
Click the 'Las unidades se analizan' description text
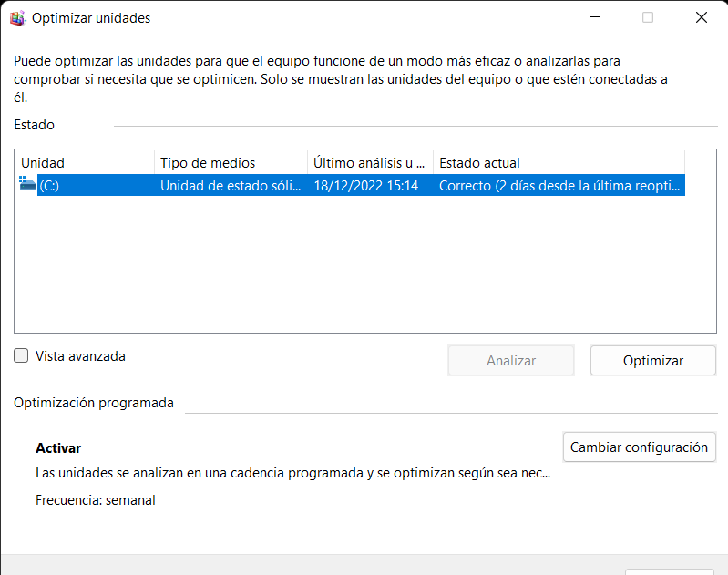click(293, 473)
